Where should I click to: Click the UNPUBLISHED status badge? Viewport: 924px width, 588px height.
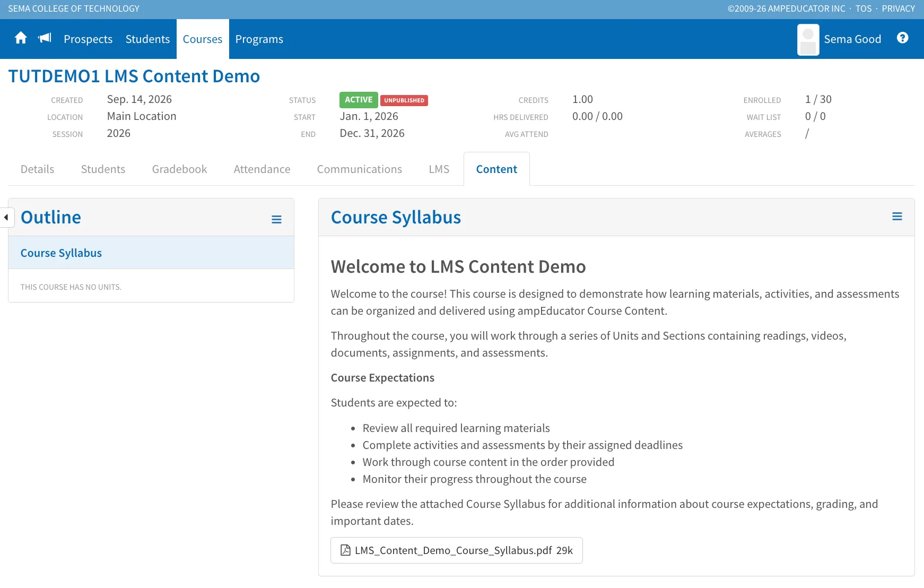coord(404,100)
